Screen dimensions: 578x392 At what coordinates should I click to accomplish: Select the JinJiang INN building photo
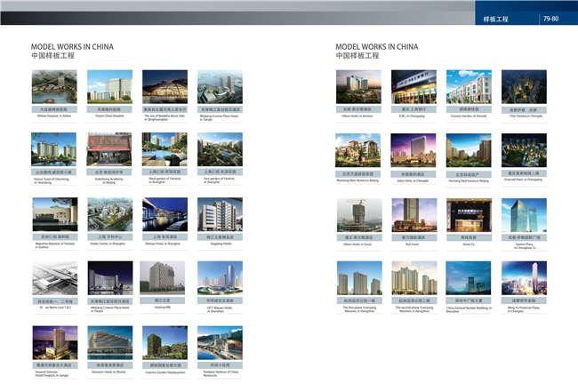coord(165,278)
